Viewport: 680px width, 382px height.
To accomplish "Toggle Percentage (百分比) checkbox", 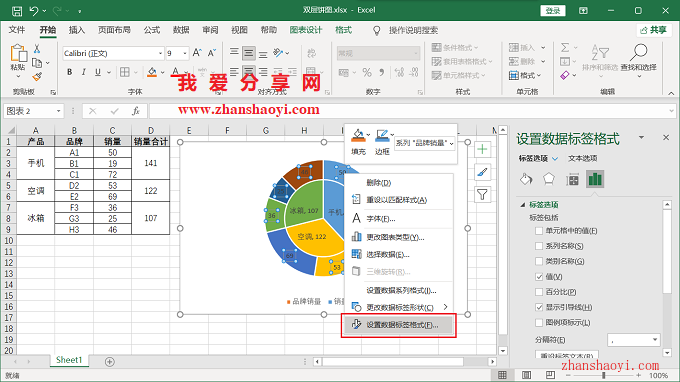I will click(539, 292).
